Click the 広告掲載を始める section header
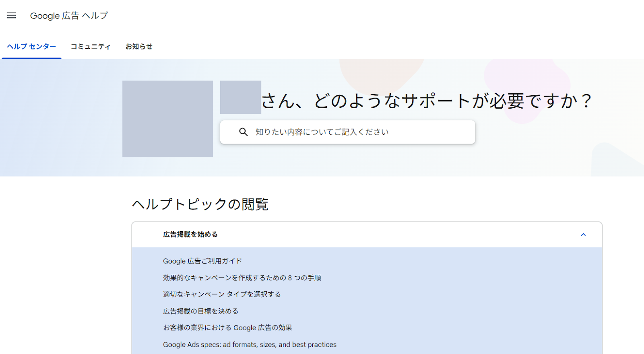This screenshot has width=644, height=354. [x=367, y=235]
